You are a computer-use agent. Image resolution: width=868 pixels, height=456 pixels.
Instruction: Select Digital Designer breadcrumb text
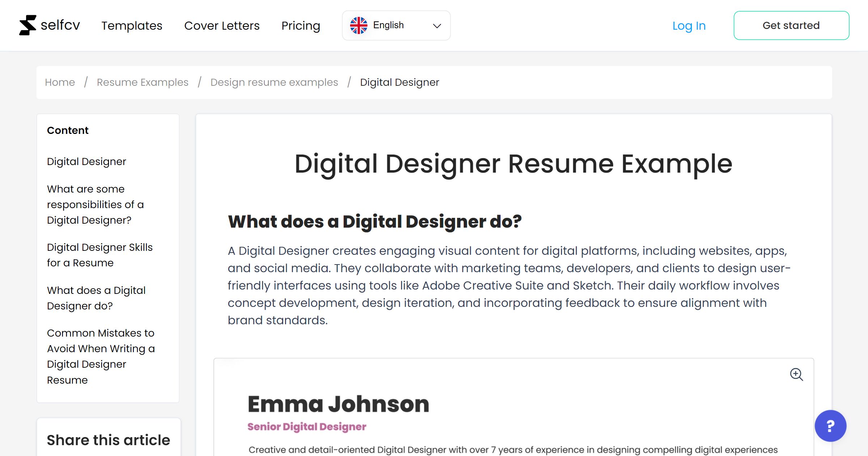click(x=399, y=82)
